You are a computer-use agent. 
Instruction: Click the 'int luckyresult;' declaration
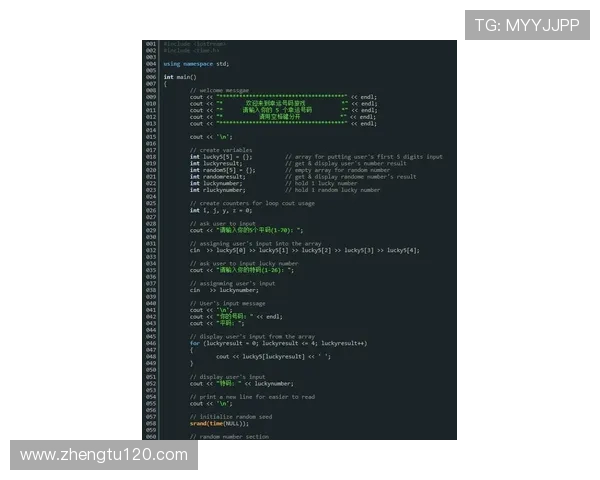216,163
